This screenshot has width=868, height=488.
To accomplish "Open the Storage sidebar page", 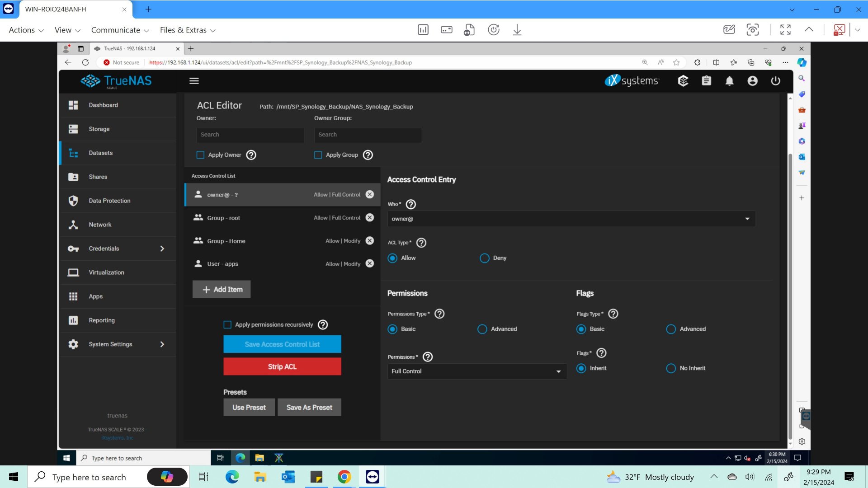I will tap(99, 129).
